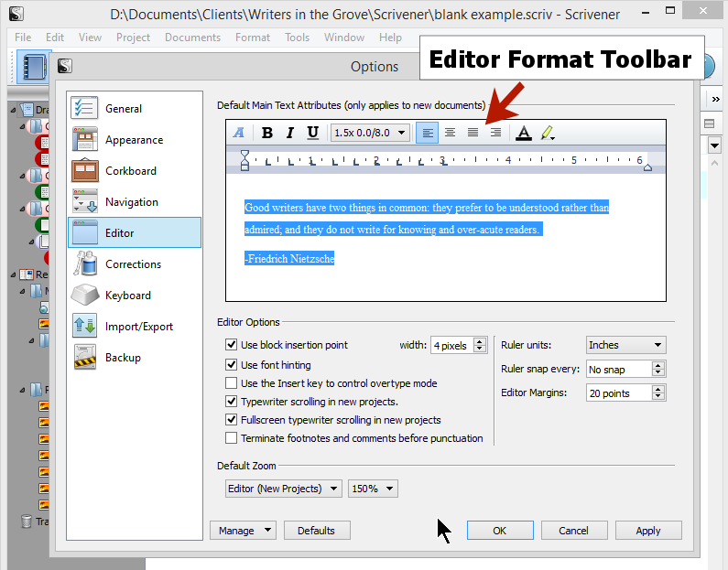Disable Use block insertion point

point(232,345)
